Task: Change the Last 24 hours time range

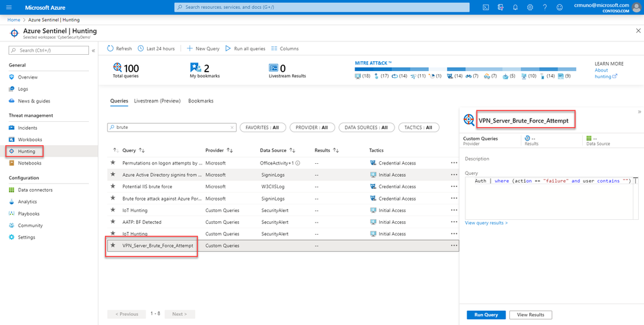Action: [156, 48]
